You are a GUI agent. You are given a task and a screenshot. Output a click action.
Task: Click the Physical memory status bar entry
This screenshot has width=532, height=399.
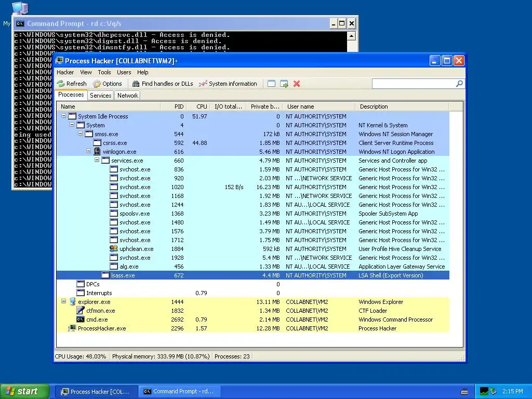coord(161,356)
